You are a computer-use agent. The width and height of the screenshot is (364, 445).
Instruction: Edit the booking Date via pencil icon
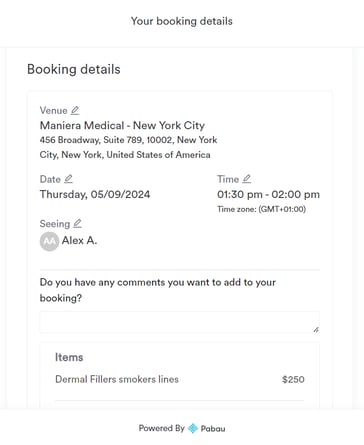68,179
